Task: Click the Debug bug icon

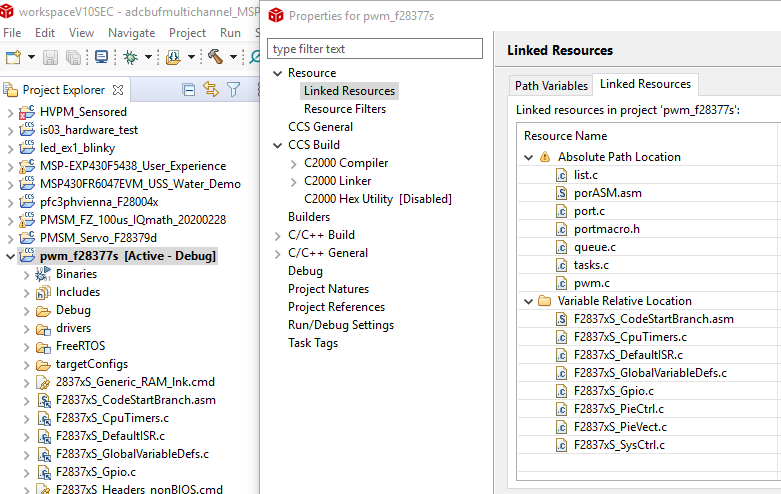Action: (131, 58)
